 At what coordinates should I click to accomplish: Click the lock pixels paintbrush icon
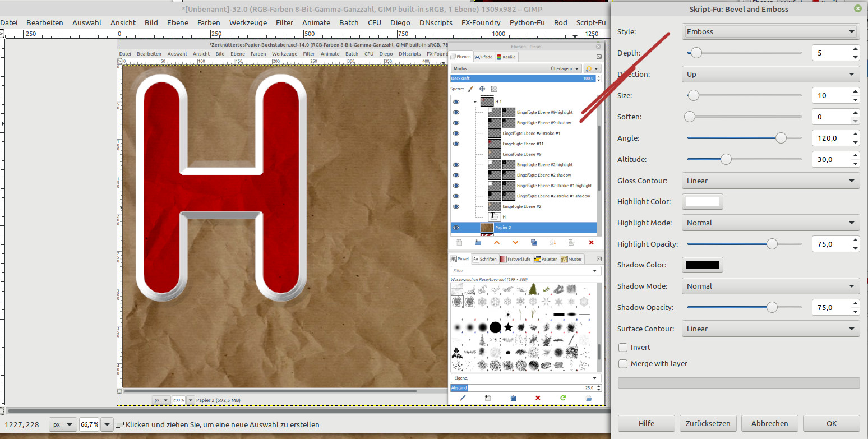tap(470, 89)
